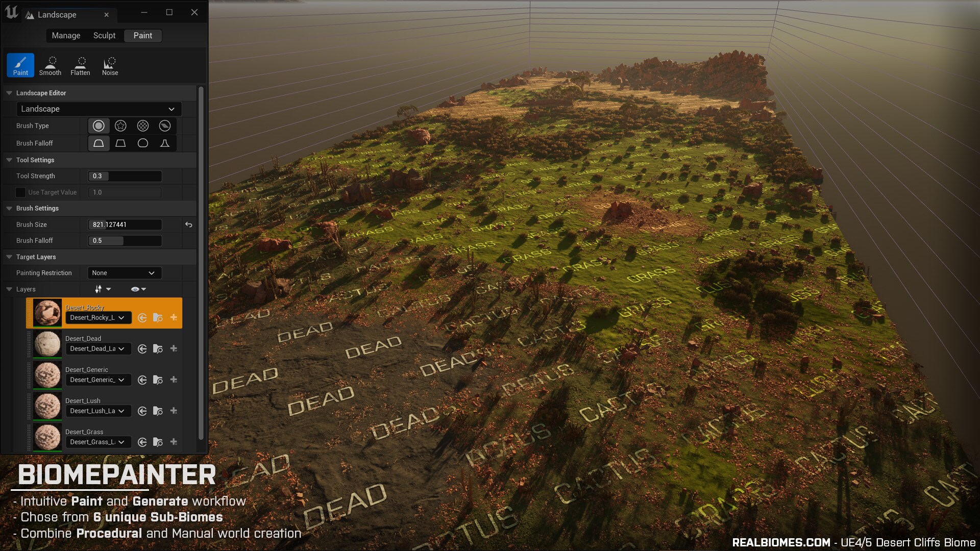Collapse the Landscape Editor section
The image size is (980, 551).
[8, 93]
